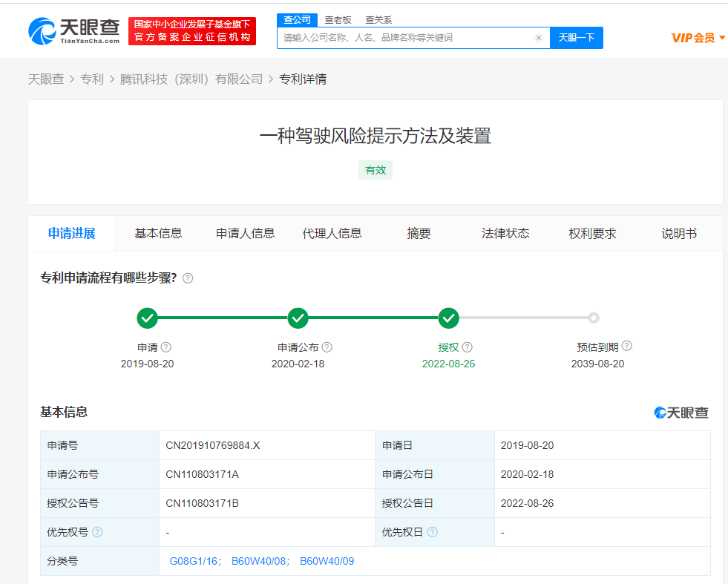
Task: Switch to the 法律状态 tab
Action: pyautogui.click(x=505, y=234)
